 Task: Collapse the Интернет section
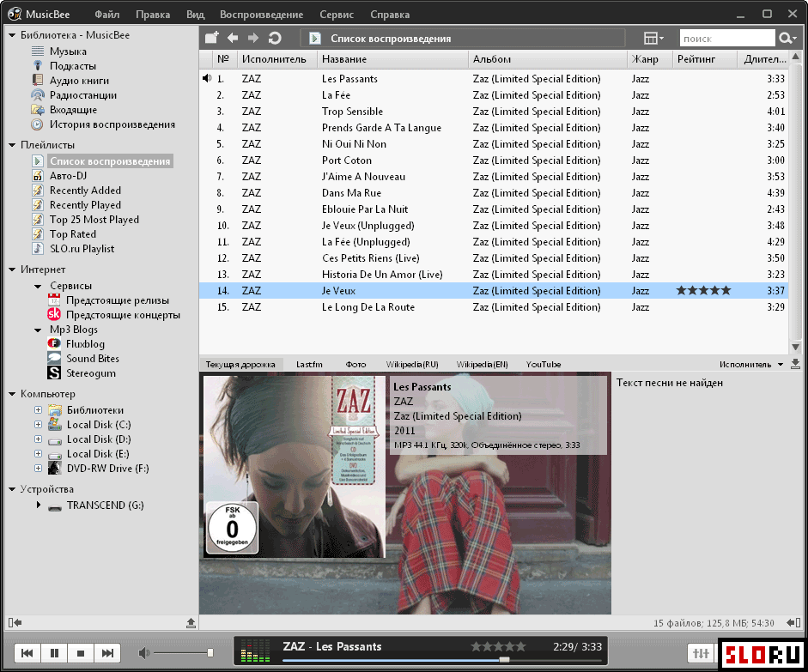pos(12,269)
